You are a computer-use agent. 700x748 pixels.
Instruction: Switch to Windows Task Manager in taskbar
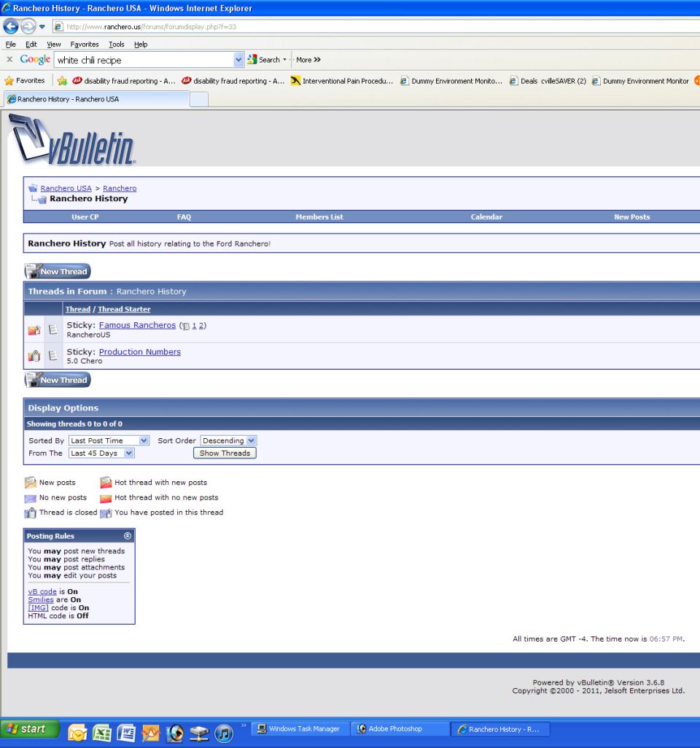[300, 729]
